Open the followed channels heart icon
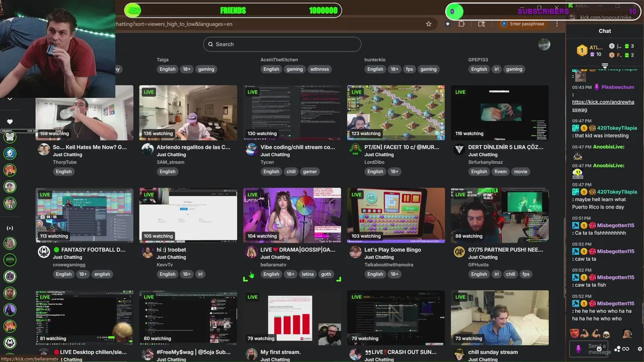644x362 pixels. coord(10,122)
